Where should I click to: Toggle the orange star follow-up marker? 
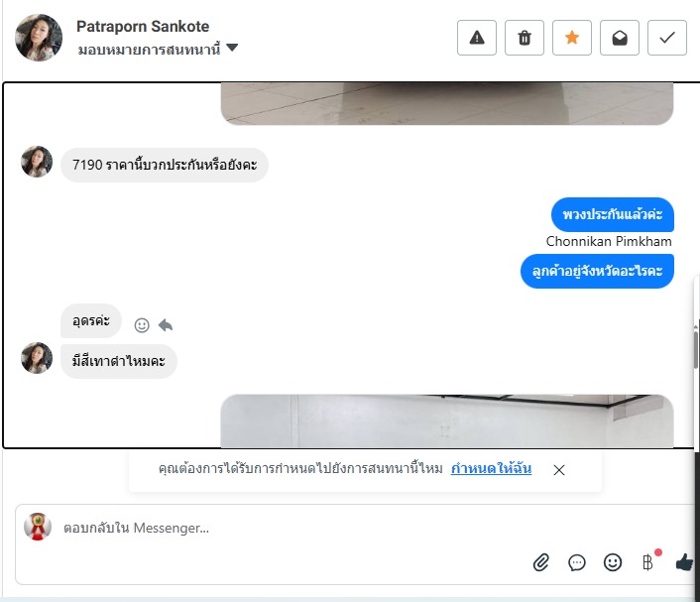click(x=572, y=38)
